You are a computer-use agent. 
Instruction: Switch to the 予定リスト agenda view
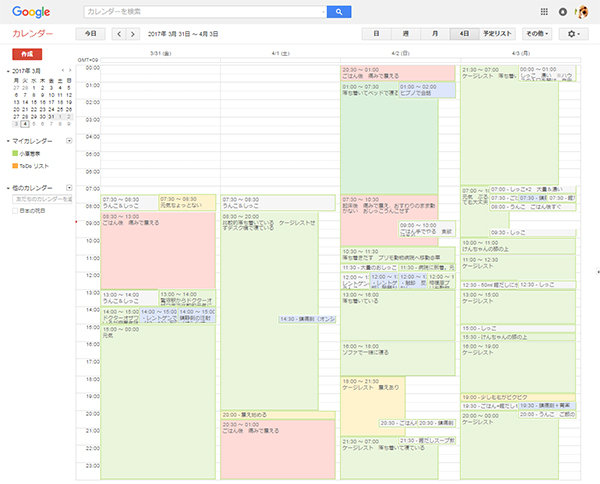pos(497,34)
